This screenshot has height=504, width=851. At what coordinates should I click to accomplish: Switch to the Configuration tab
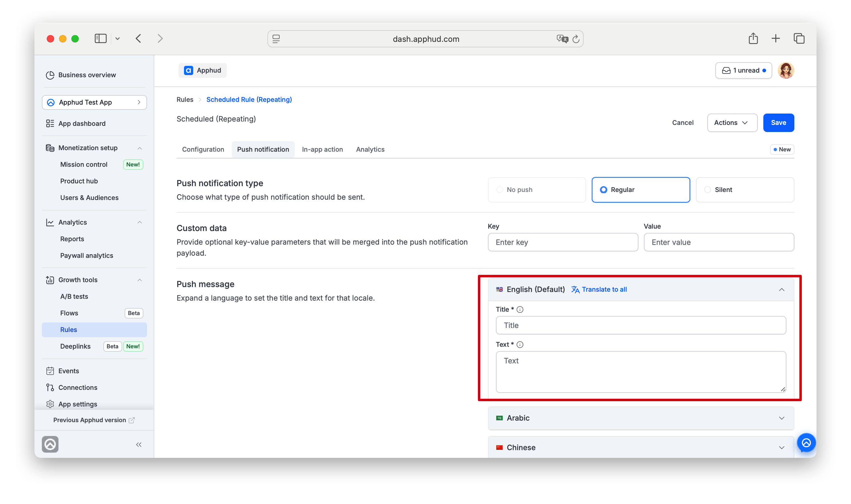(203, 150)
